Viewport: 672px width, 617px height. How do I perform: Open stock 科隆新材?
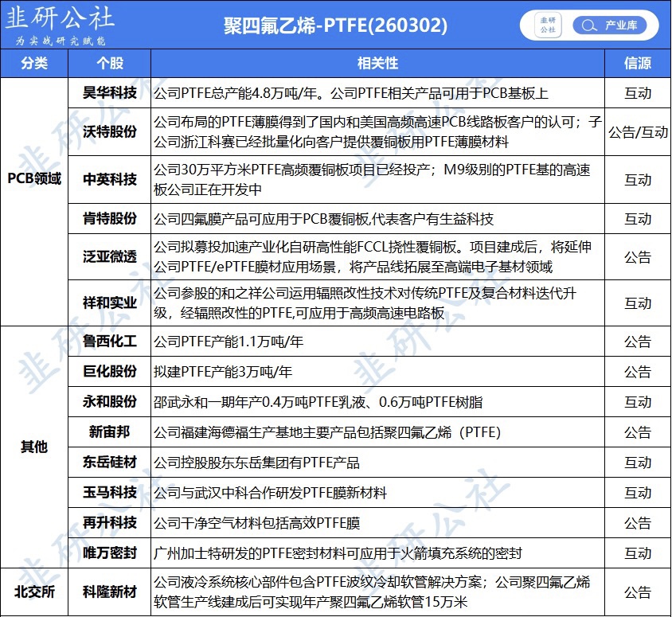tap(110, 592)
